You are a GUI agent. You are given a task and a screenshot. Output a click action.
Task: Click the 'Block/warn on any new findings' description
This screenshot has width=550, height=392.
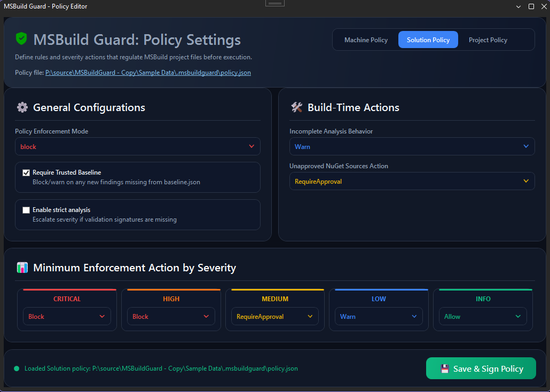click(x=116, y=182)
